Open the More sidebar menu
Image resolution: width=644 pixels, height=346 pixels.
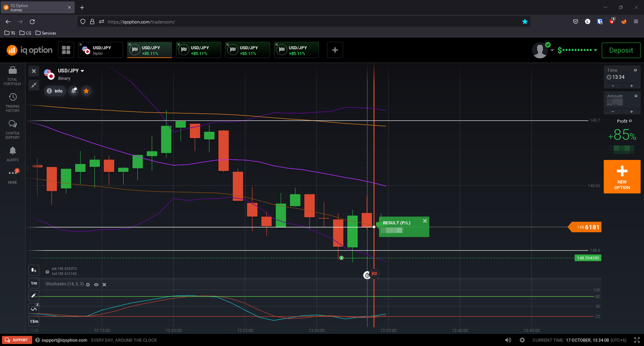[x=13, y=176]
